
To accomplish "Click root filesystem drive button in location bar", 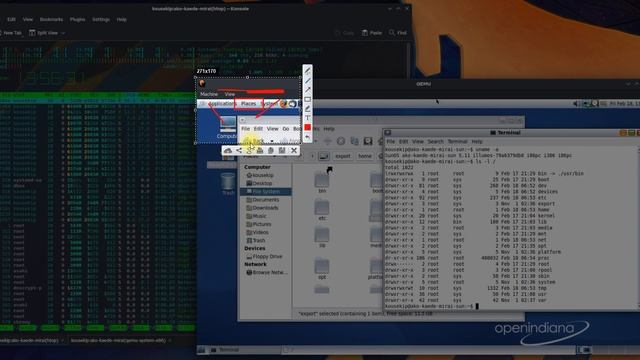I will [324, 156].
